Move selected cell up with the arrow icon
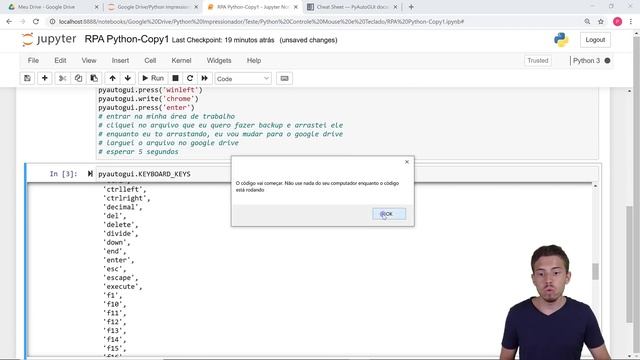Viewport: 640px width, 360px height. tap(112, 78)
